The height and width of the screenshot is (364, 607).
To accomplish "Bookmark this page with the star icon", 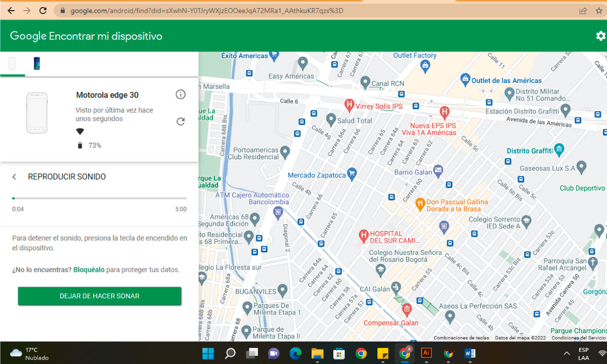I will tap(598, 10).
